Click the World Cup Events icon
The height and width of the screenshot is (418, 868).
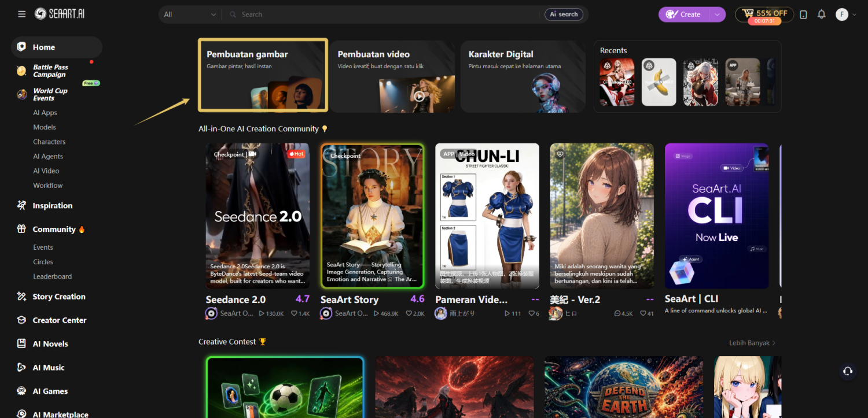coord(21,94)
